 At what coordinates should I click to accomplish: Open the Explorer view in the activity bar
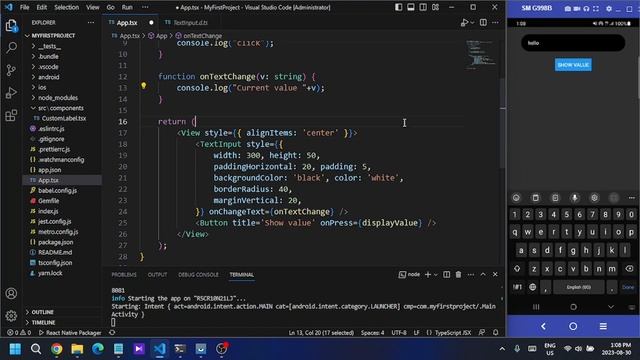[11, 26]
